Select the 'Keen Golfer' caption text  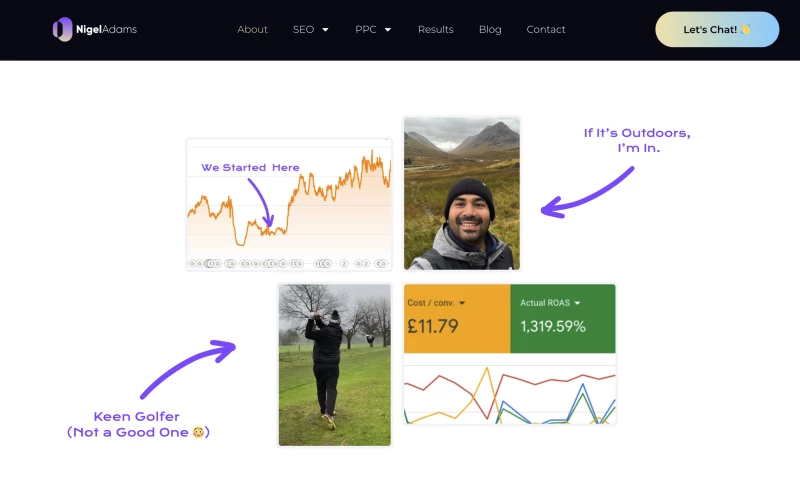[x=137, y=416]
